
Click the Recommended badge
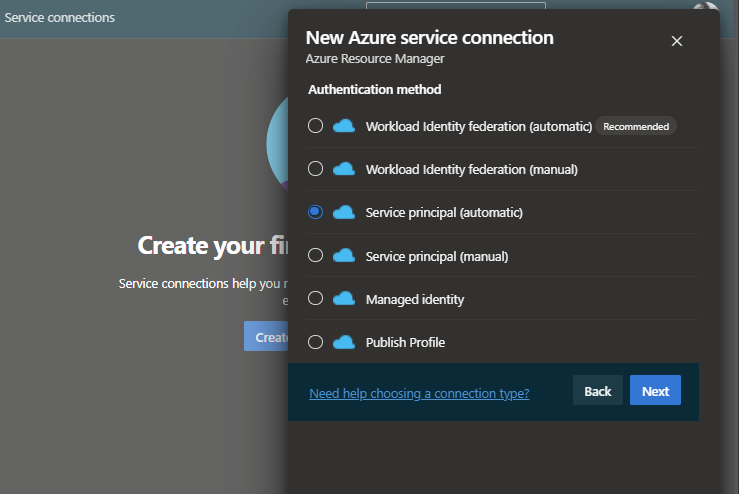[636, 126]
